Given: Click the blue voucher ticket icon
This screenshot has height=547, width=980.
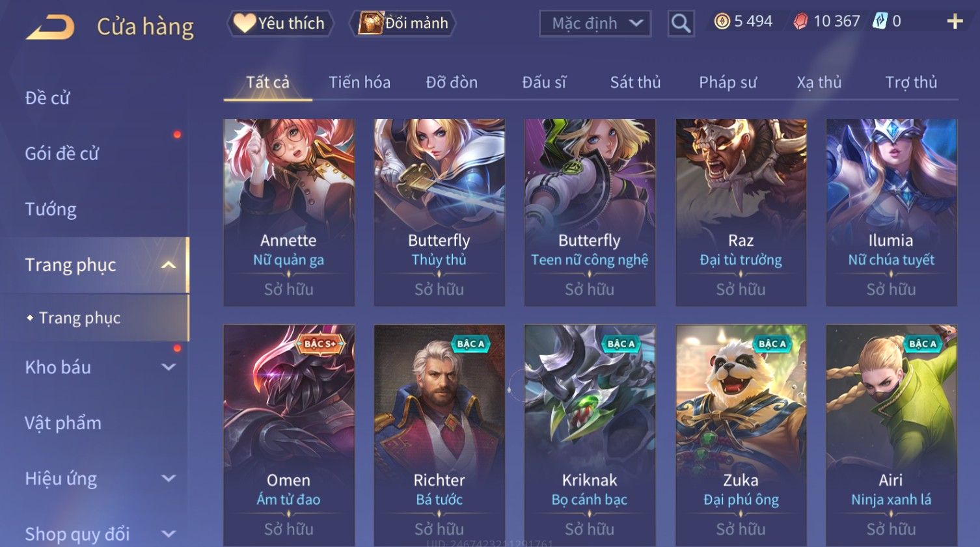Looking at the screenshot, I should (x=880, y=21).
